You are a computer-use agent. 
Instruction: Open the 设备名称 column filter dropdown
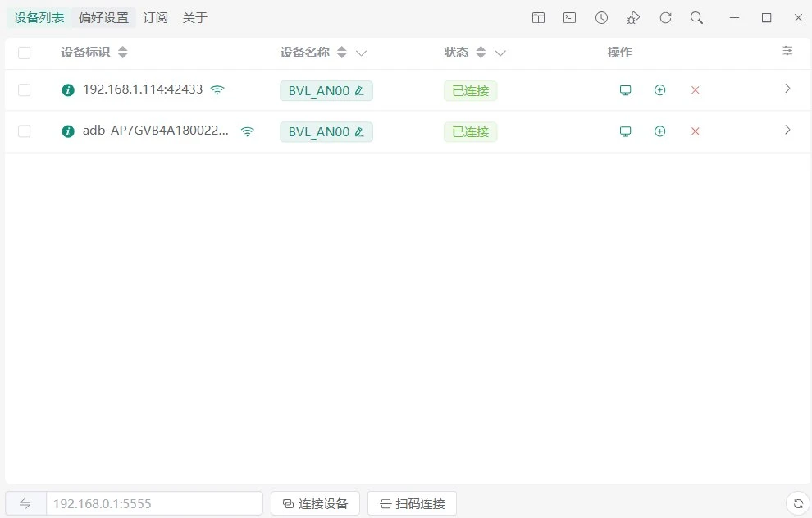(x=361, y=53)
